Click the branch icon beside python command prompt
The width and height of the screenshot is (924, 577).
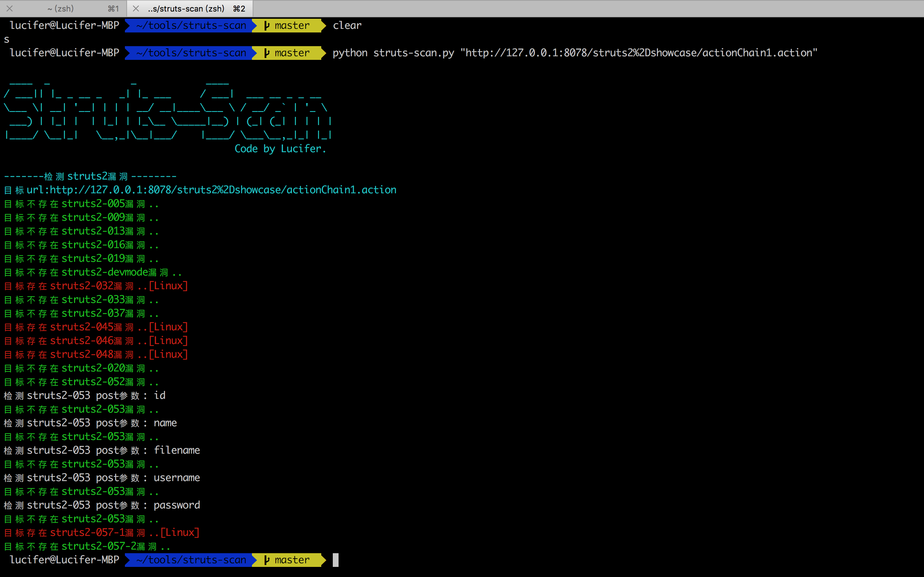click(267, 53)
